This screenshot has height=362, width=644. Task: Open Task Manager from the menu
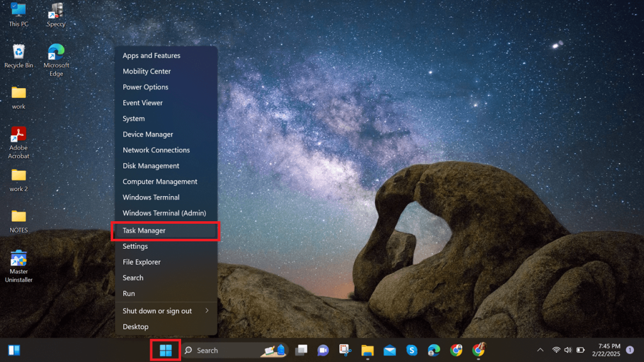[166, 231]
